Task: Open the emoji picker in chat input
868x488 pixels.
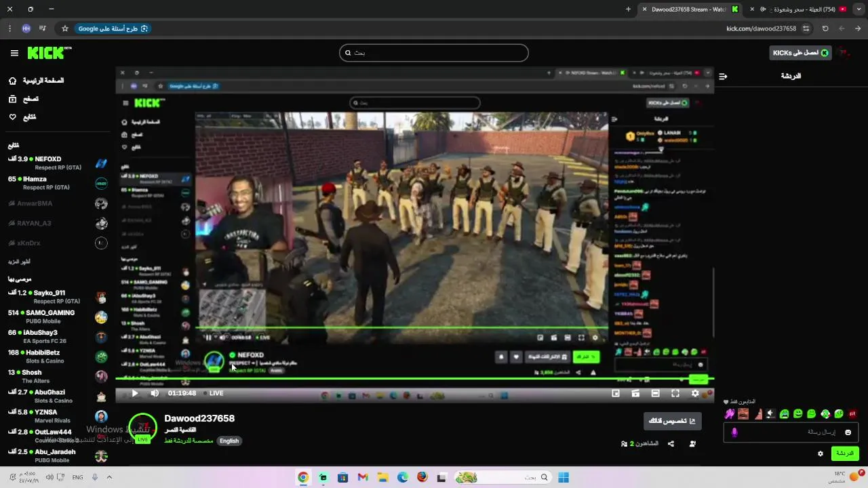Action: click(x=848, y=432)
